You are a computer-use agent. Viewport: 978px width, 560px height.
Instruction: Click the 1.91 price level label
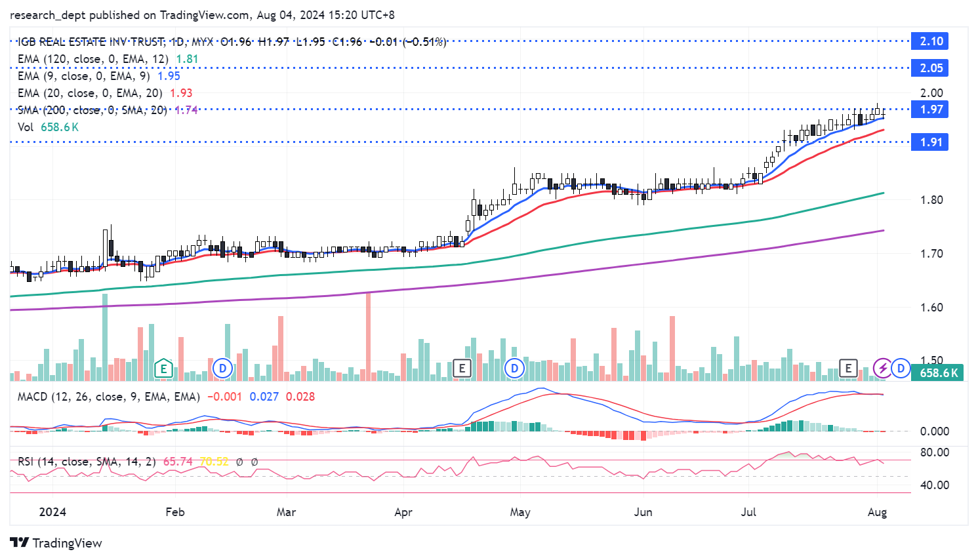pyautogui.click(x=930, y=142)
